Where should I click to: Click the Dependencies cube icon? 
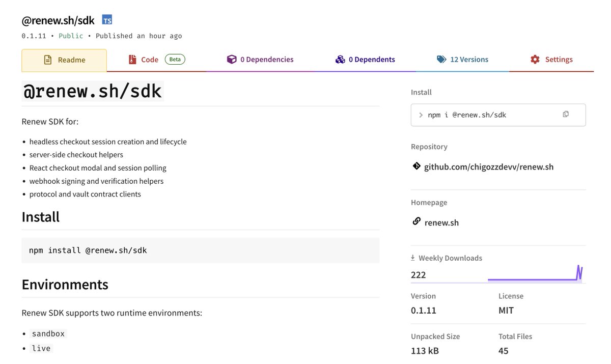tap(232, 60)
